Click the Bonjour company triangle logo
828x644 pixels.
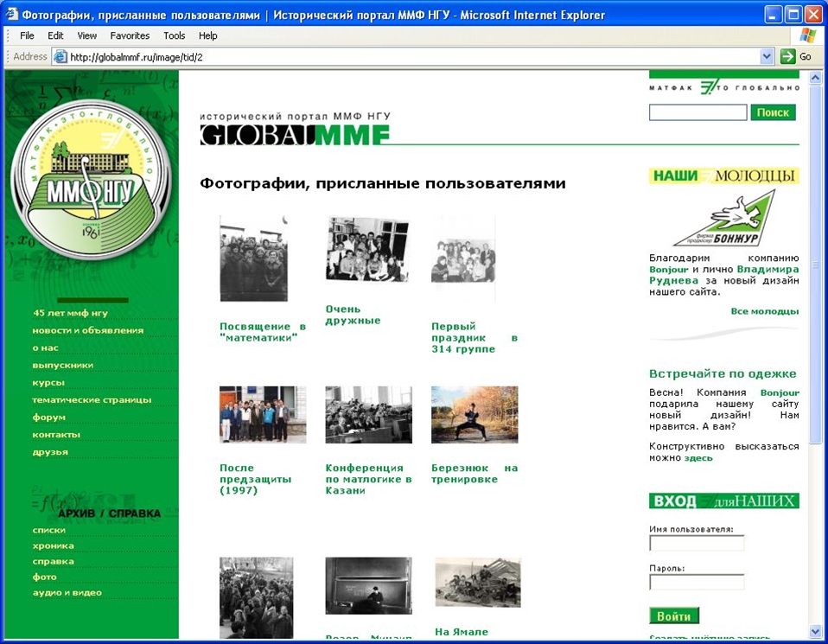[724, 220]
